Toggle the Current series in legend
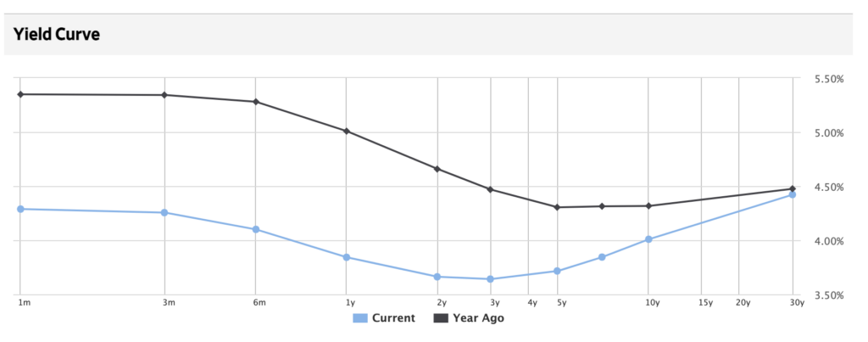 [393, 318]
